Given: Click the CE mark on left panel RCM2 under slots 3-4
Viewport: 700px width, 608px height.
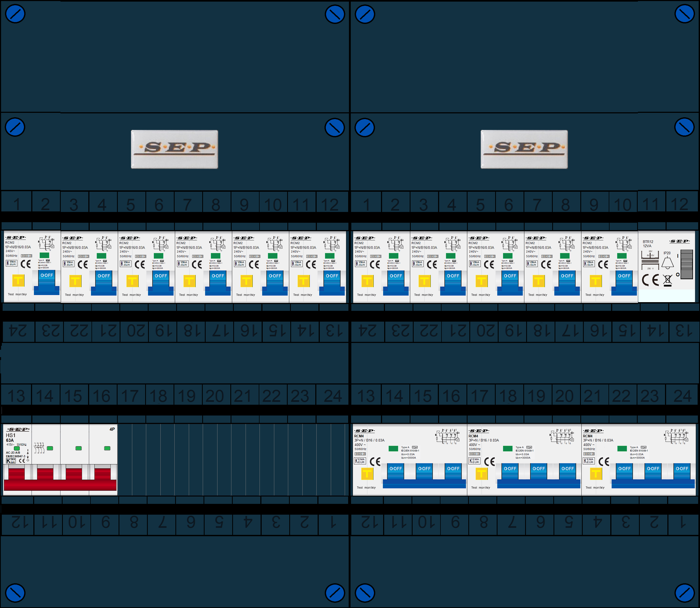Looking at the screenshot, I should (x=83, y=265).
